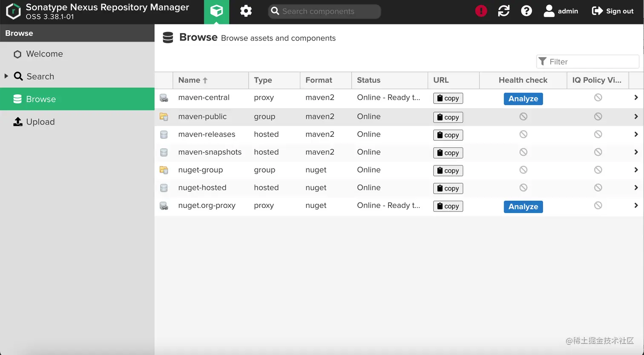This screenshot has width=644, height=355.
Task: Copy URL of nuget.org-proxy
Action: coord(448,206)
